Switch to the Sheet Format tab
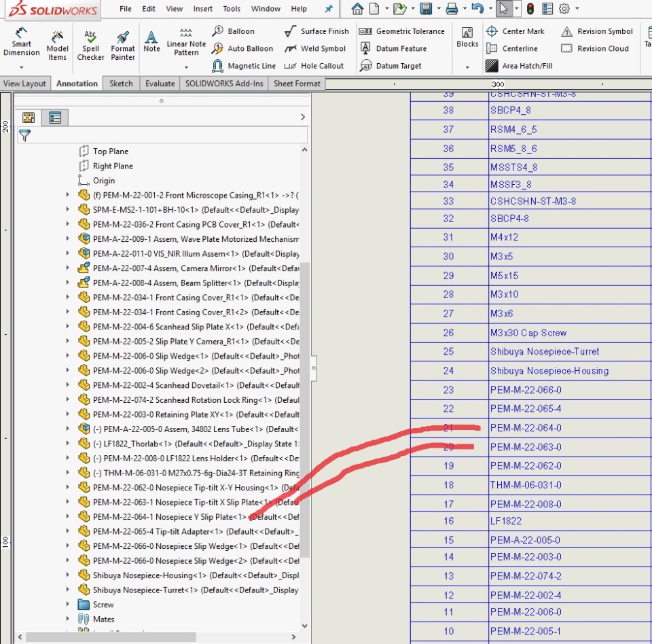Screen dimensions: 652x644 [x=296, y=84]
